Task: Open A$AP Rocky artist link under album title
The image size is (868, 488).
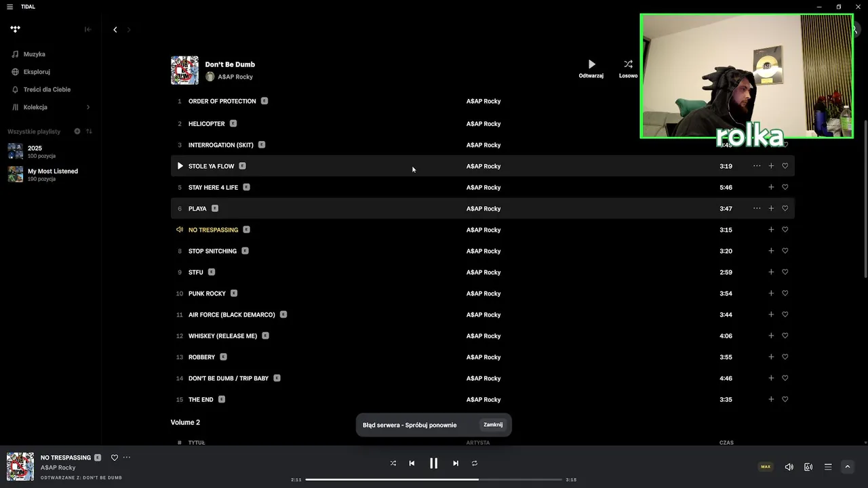Action: click(235, 77)
